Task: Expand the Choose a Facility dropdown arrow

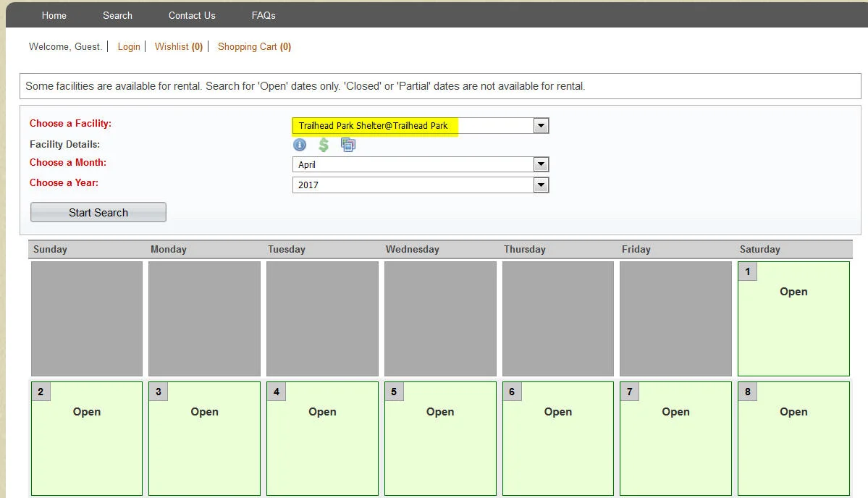Action: coord(541,126)
